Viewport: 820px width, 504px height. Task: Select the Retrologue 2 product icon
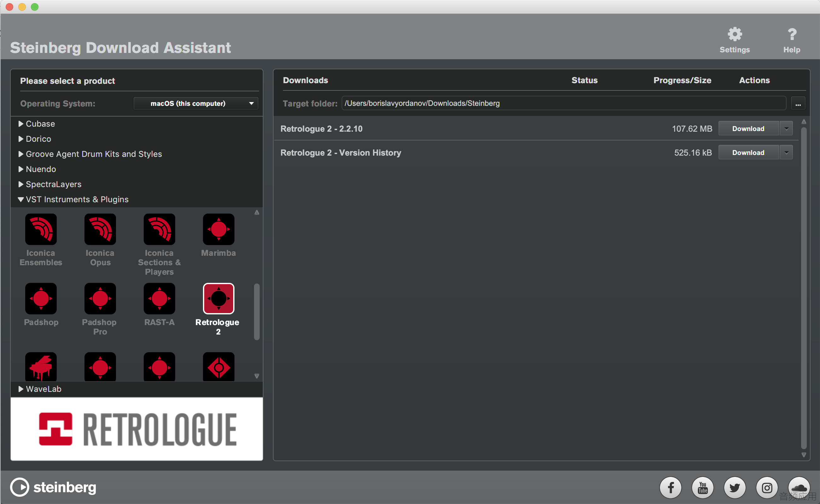click(219, 299)
